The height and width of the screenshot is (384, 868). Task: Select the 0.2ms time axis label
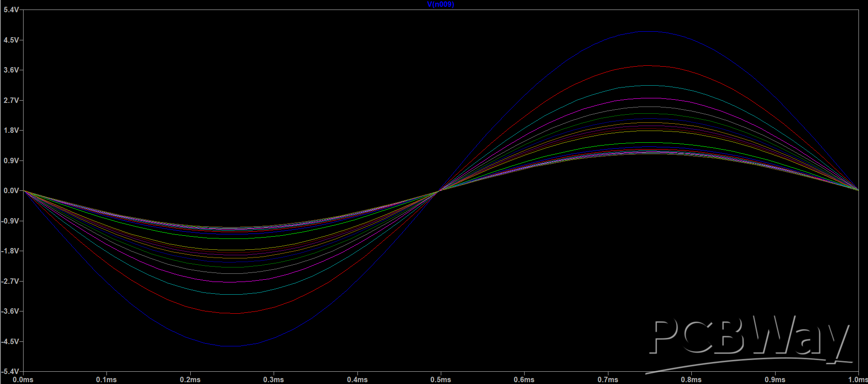190,379
